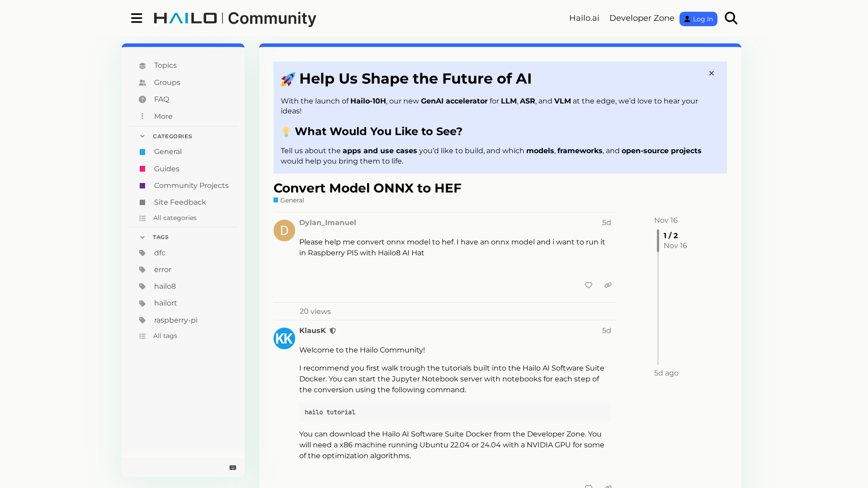Dismiss the Help Us Shape banner
This screenshot has height=488, width=868.
coord(712,73)
